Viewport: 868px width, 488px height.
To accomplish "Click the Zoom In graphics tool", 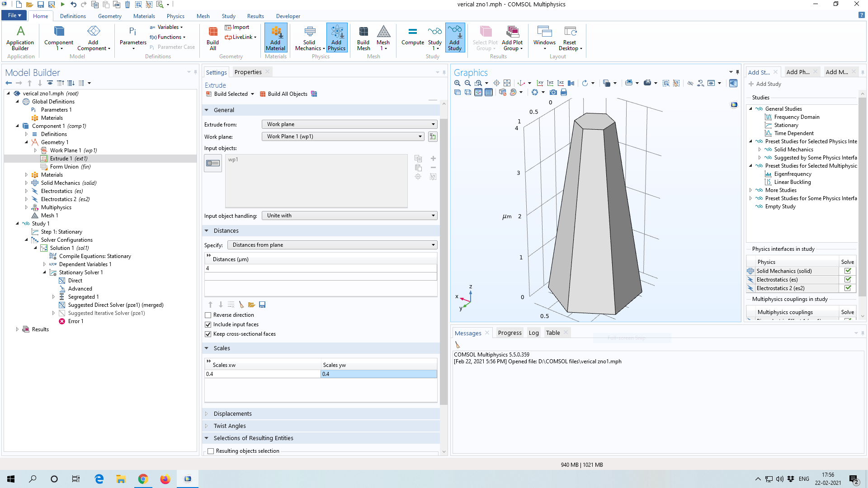I will [x=457, y=83].
